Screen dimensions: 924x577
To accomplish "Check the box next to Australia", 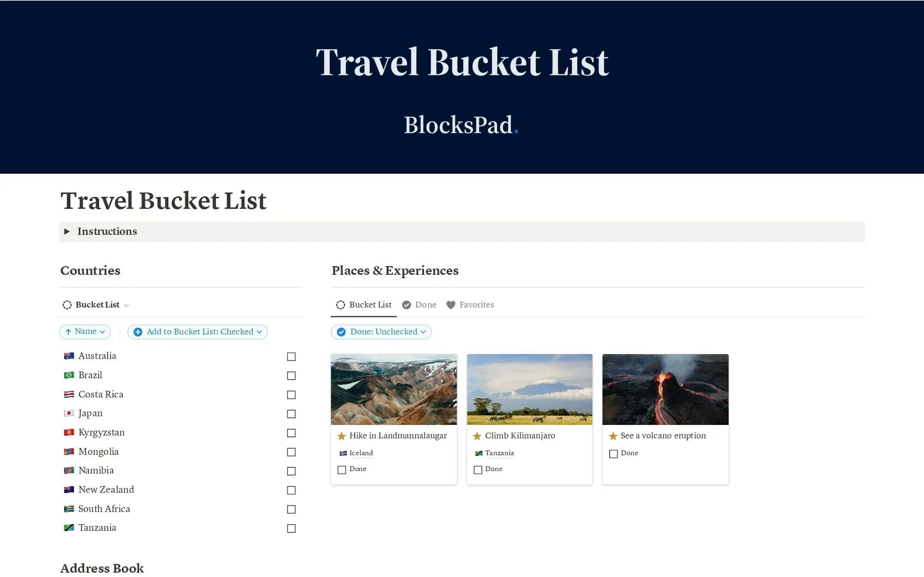I will [x=291, y=357].
